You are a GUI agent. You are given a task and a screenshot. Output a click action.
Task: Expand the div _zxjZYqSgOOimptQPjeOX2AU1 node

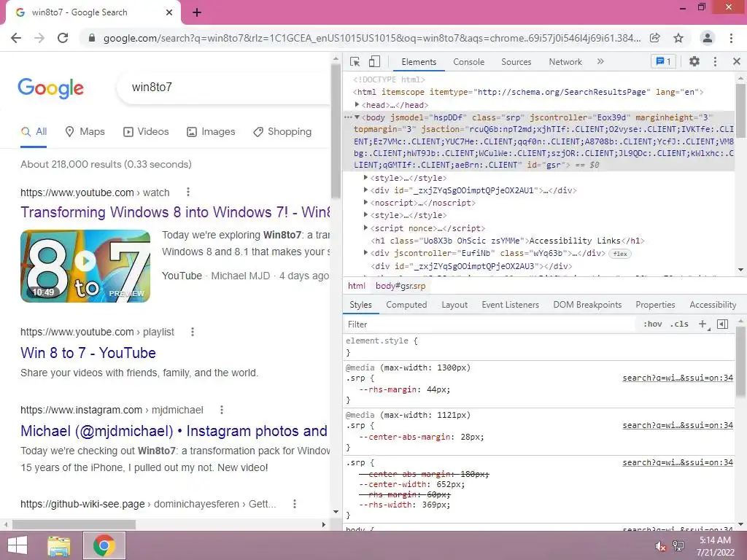tap(365, 190)
